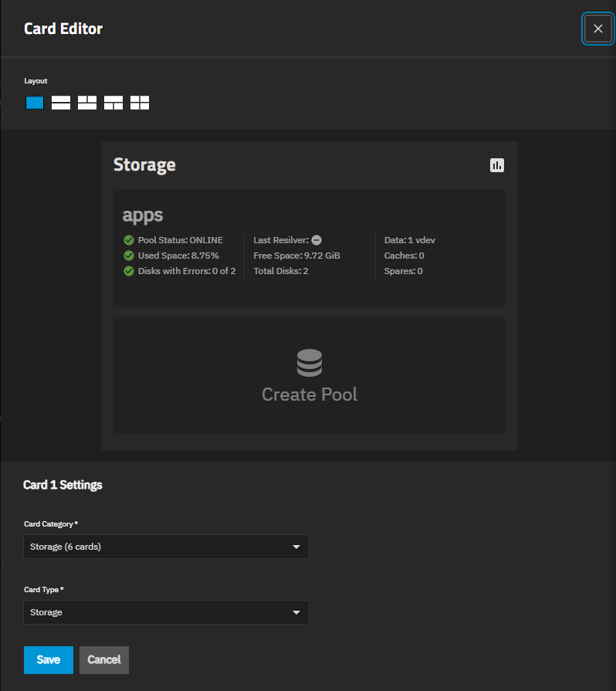Click 'Used Space: 8.75%' text

click(178, 256)
